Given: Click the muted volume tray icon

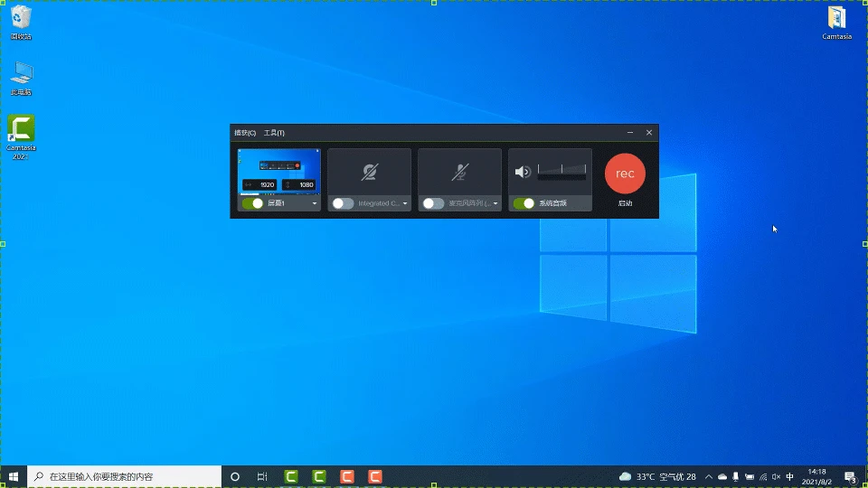Looking at the screenshot, I should click(x=776, y=476).
